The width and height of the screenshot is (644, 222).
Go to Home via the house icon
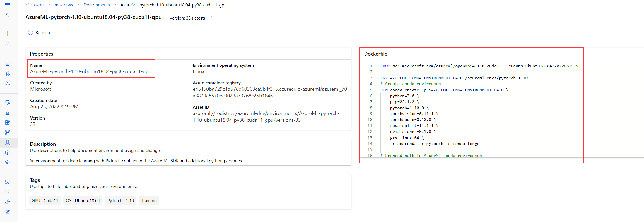[x=8, y=44]
